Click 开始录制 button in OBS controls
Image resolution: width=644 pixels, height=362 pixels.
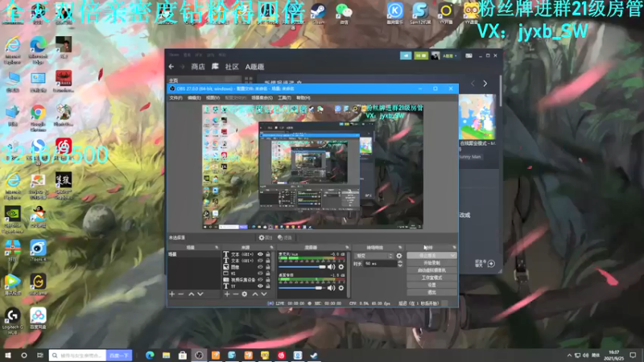click(431, 263)
